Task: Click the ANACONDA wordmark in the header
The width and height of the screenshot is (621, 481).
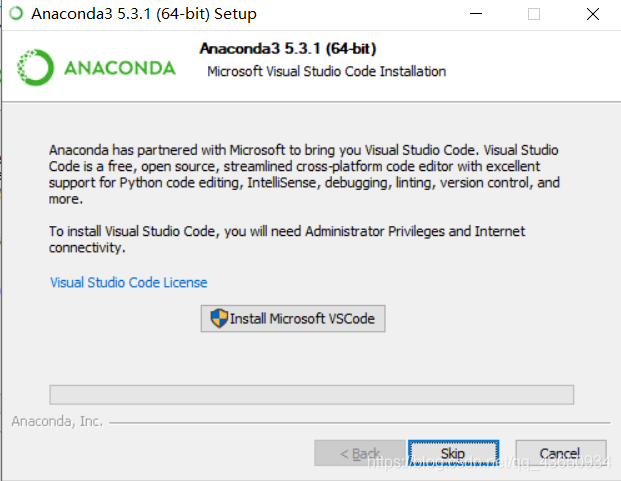Action: (x=120, y=68)
